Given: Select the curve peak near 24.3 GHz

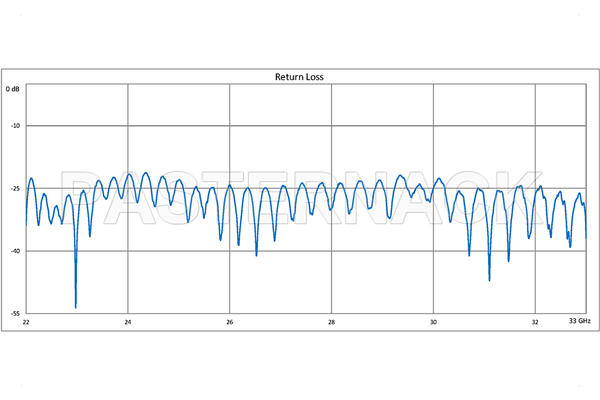Looking at the screenshot, I should tap(145, 173).
